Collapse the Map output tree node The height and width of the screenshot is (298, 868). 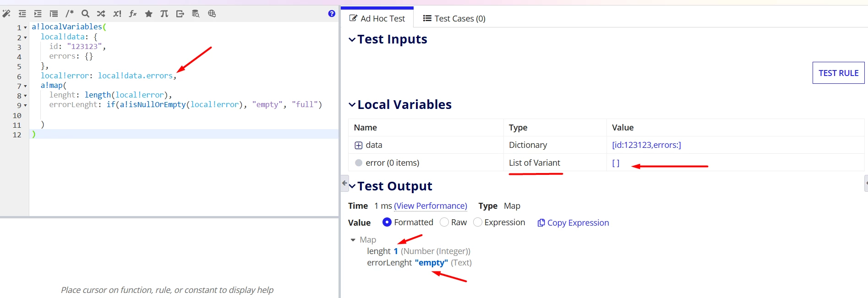pyautogui.click(x=353, y=240)
